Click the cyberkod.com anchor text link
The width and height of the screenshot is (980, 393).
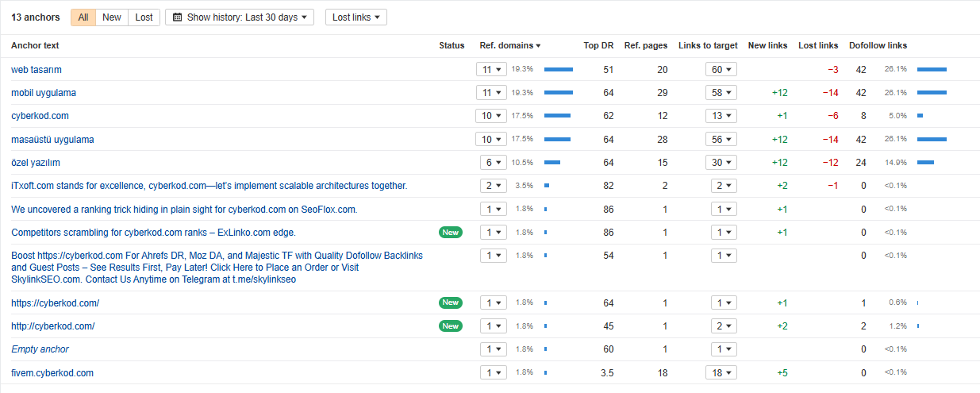40,116
